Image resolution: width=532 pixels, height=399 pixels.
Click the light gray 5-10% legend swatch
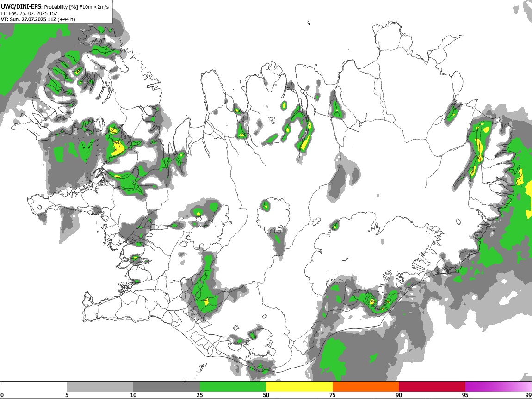point(100,387)
